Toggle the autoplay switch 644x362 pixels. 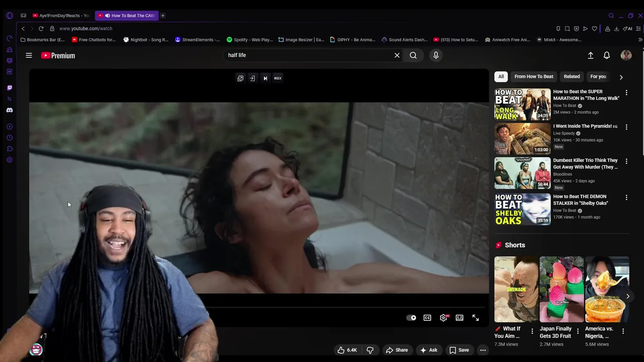(411, 318)
